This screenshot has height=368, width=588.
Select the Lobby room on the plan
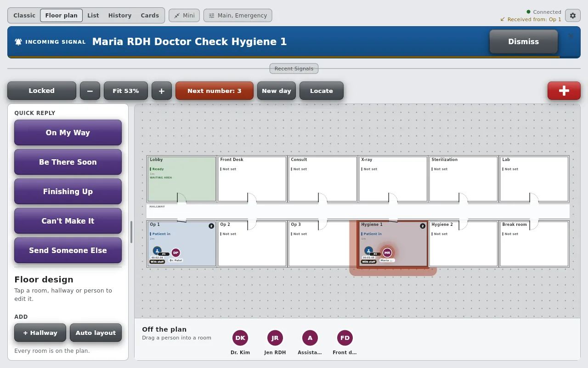point(182,179)
